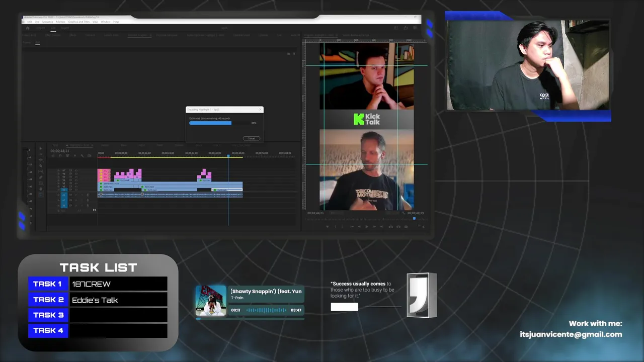Click Add Marker button in Program monitor

click(x=328, y=227)
